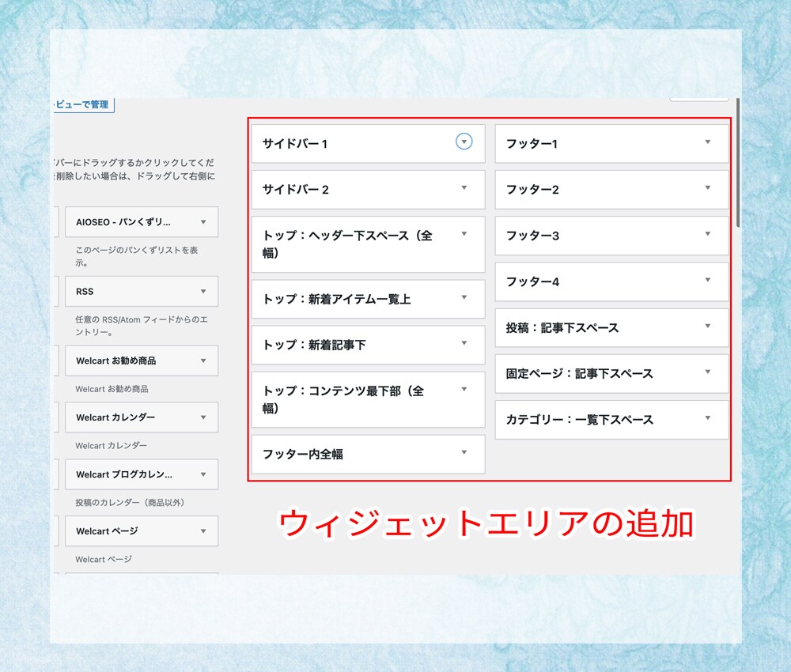Expand トップ：新着アイテム一覧上 area arrow
791x672 pixels.
point(464,297)
